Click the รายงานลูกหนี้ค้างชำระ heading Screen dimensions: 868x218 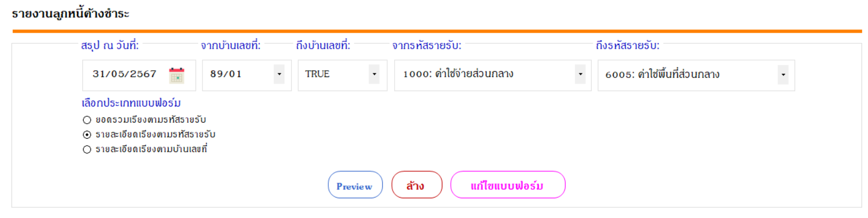tap(71, 13)
